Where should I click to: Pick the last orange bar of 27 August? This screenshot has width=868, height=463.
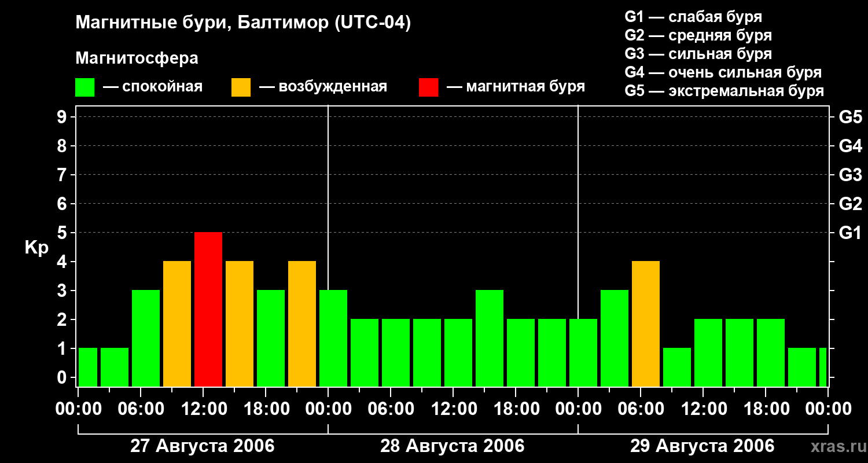(302, 324)
